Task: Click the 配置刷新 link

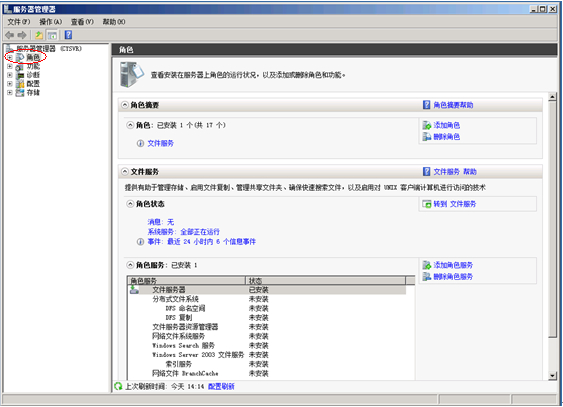Action: (221, 387)
